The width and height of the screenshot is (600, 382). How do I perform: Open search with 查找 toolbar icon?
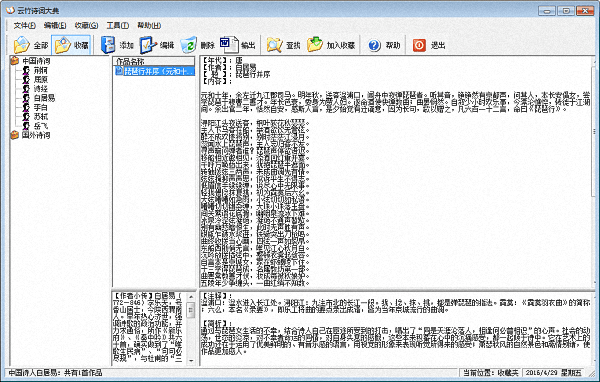[x=284, y=45]
